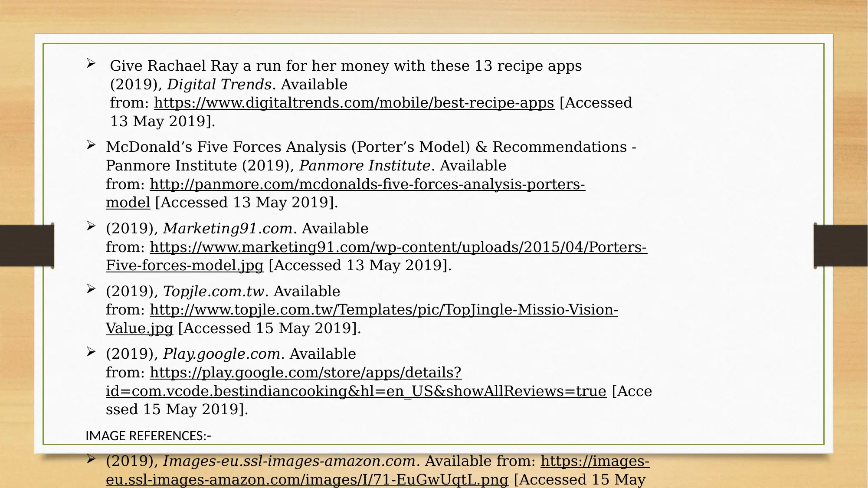Viewport: 868px width, 488px height.
Task: Click the italic 'Topjle.com.tw' source name
Action: click(x=214, y=291)
